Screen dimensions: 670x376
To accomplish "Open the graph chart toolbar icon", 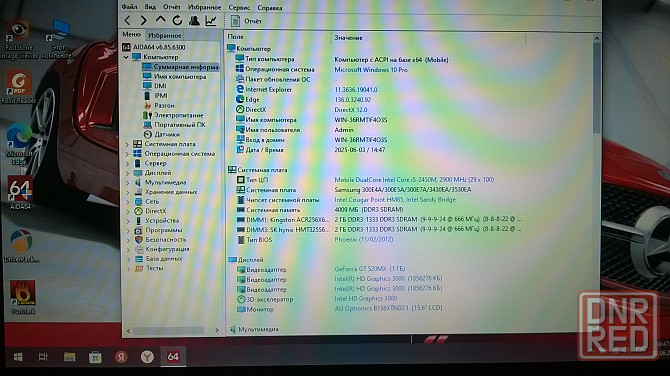I will coord(211,20).
